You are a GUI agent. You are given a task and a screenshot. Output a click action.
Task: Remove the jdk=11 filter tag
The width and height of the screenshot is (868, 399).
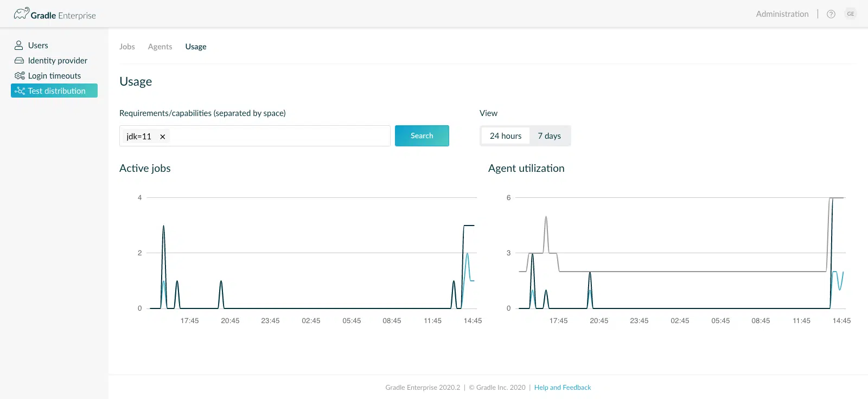pyautogui.click(x=162, y=137)
